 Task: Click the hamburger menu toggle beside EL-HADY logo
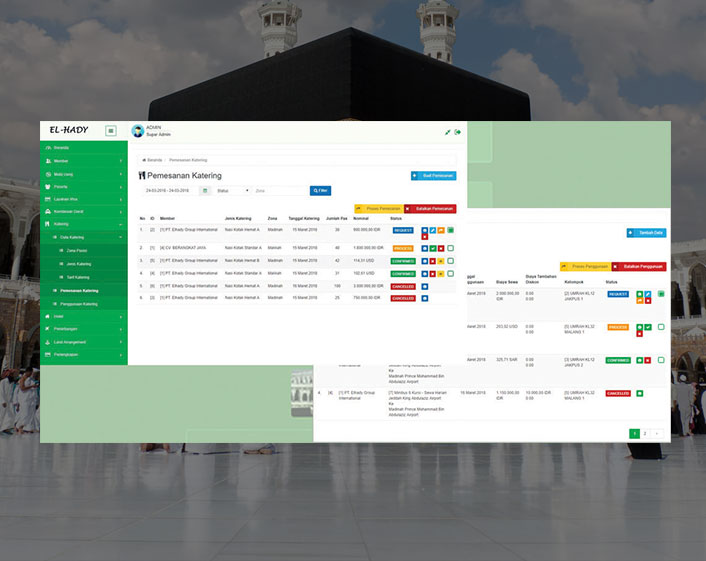(x=111, y=131)
